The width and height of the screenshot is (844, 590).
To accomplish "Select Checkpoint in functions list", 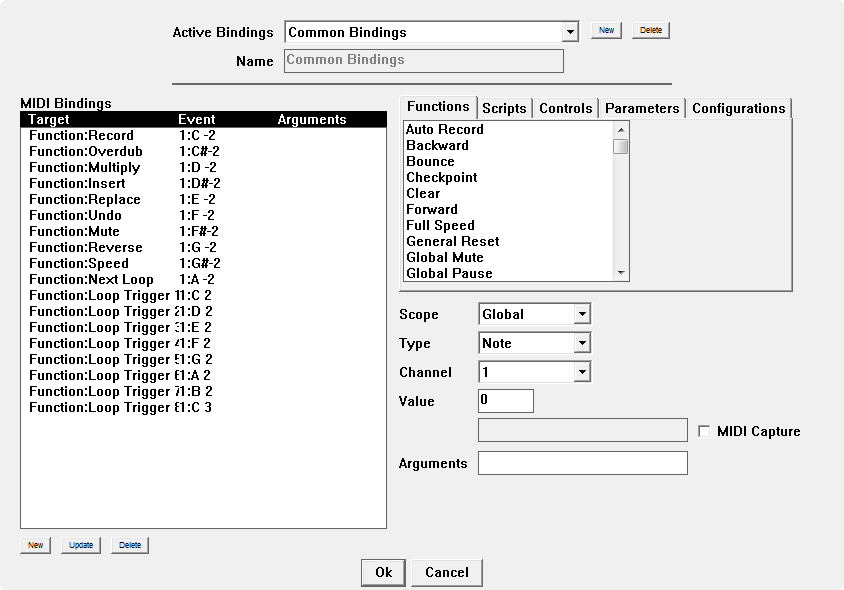I will 509,177.
